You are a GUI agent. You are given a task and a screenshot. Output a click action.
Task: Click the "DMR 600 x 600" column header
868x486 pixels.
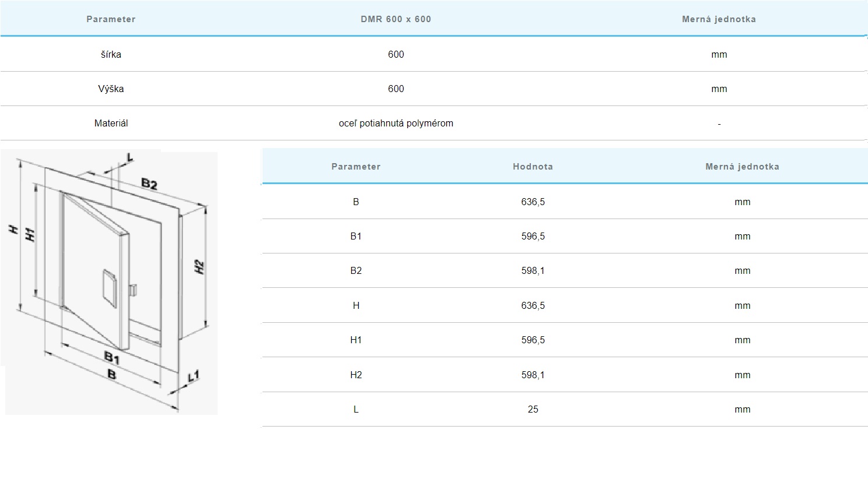[x=395, y=19]
